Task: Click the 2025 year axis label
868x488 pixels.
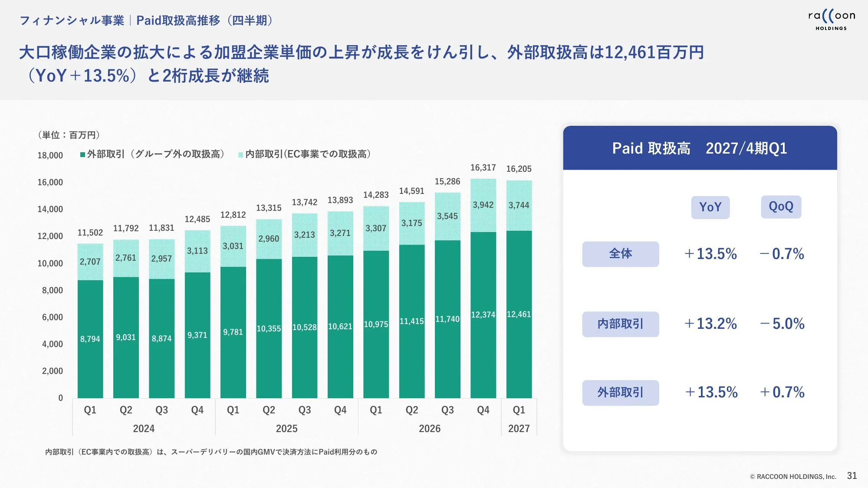Action: tap(287, 429)
